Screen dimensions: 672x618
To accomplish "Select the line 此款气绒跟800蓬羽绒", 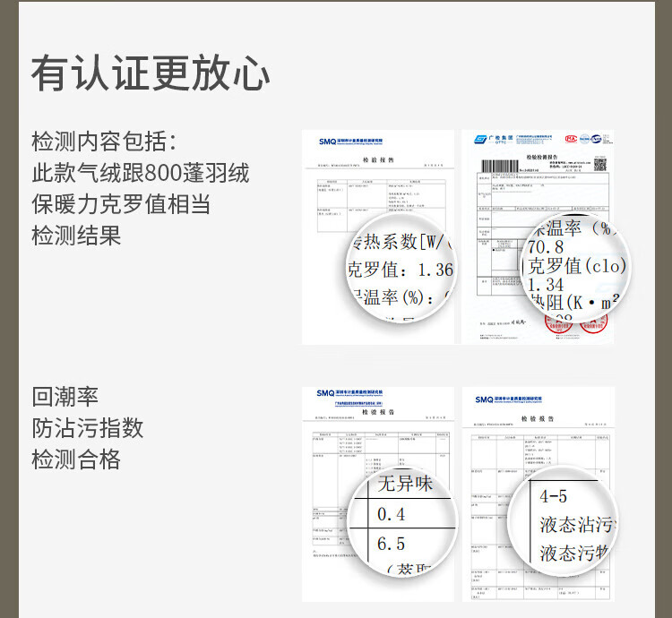I will [141, 172].
